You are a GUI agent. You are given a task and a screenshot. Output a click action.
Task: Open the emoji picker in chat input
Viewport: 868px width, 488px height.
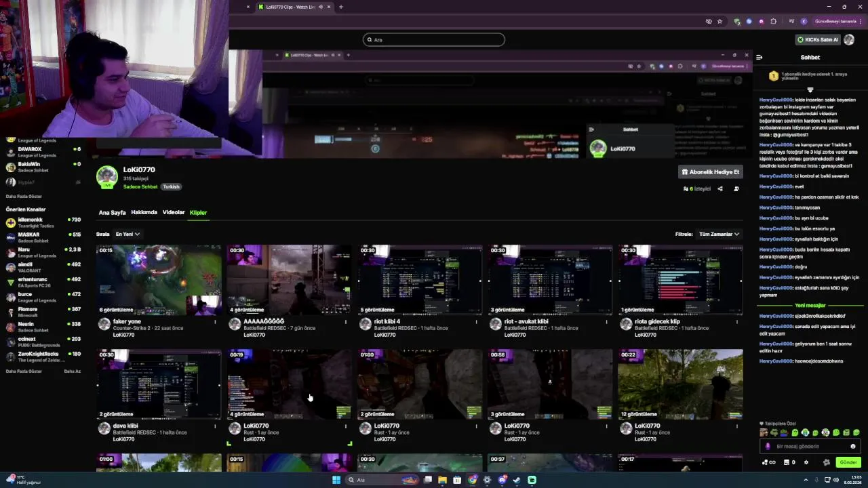[853, 447]
